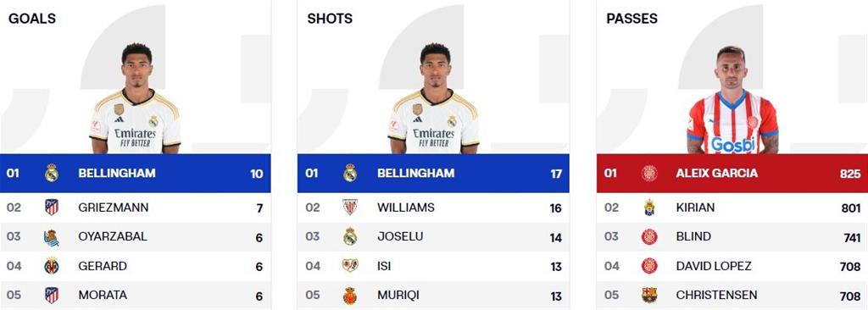Open the Shots ranking heading
Screen dimensions: 868x310
[330, 19]
